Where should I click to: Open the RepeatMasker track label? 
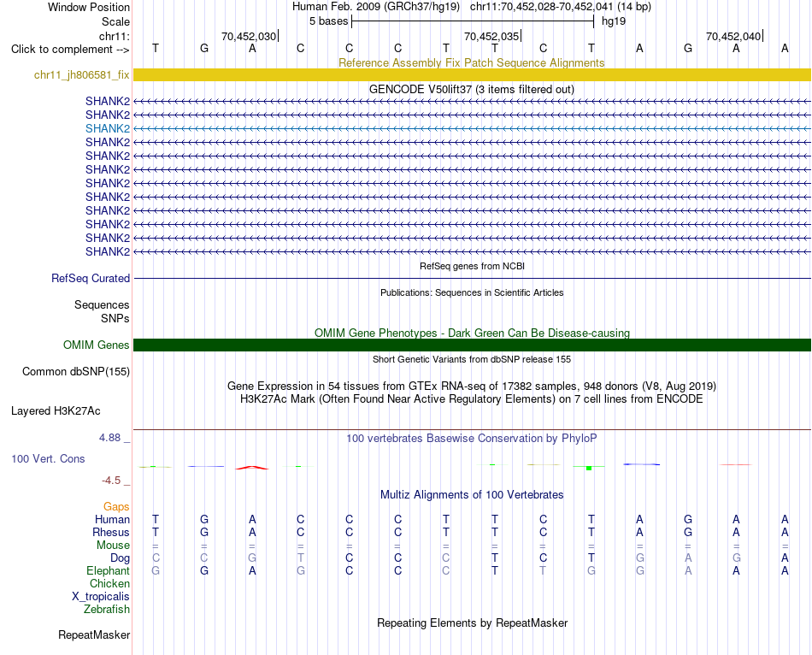click(94, 634)
